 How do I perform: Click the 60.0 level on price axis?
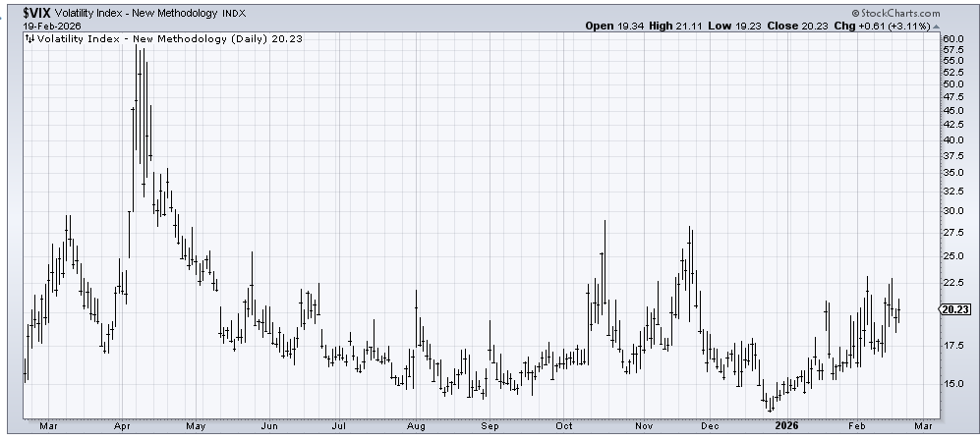[952, 38]
